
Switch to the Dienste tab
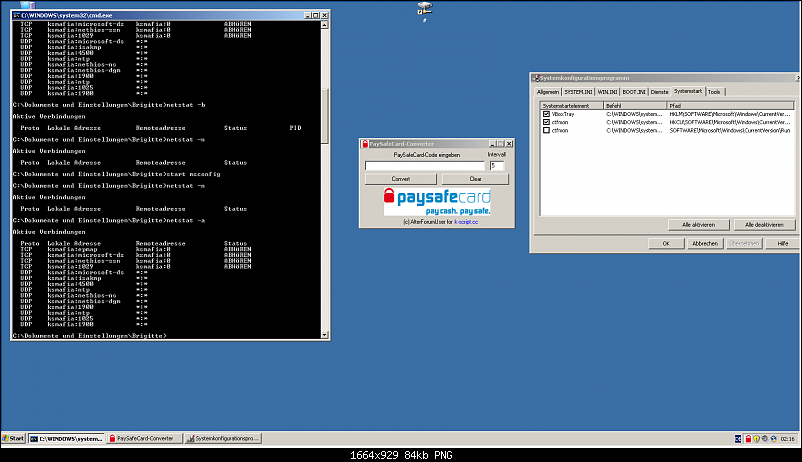[x=659, y=92]
